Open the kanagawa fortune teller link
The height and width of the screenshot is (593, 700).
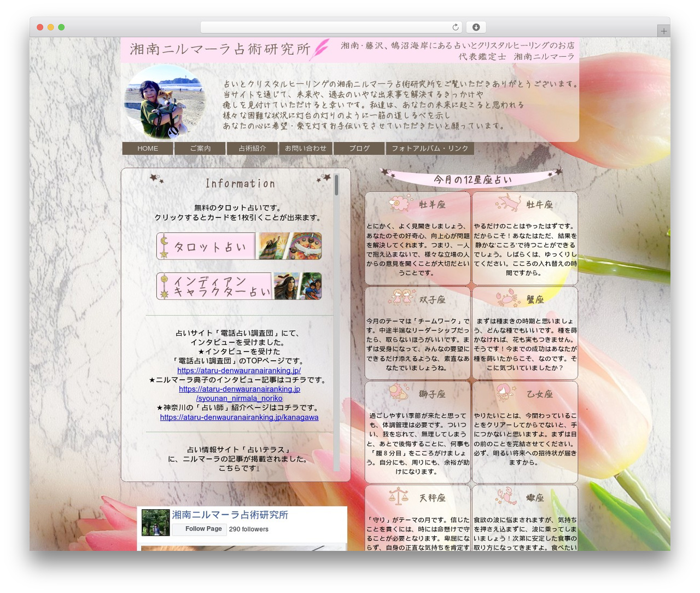239,417
